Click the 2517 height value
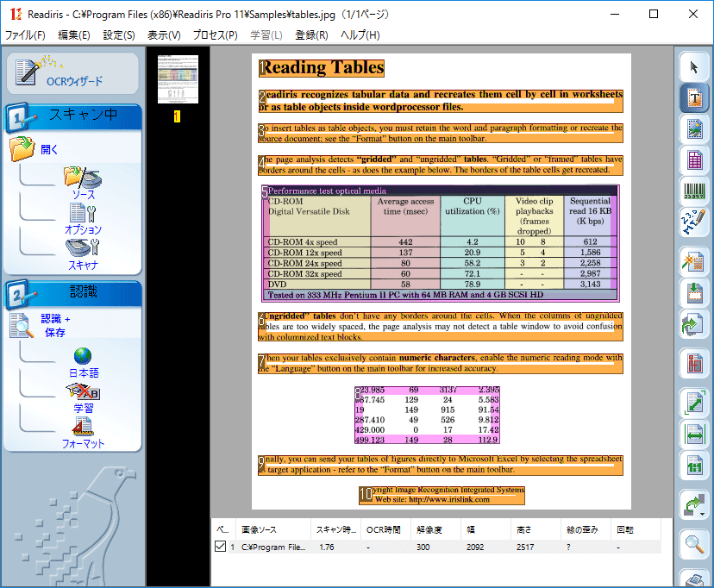 point(525,547)
